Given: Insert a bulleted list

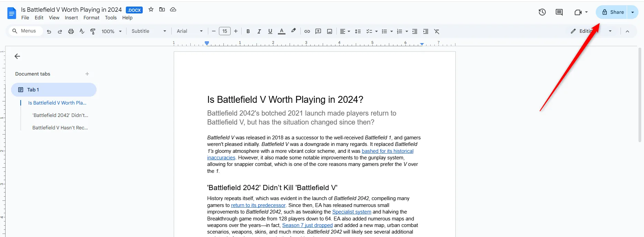Looking at the screenshot, I should click(x=384, y=31).
